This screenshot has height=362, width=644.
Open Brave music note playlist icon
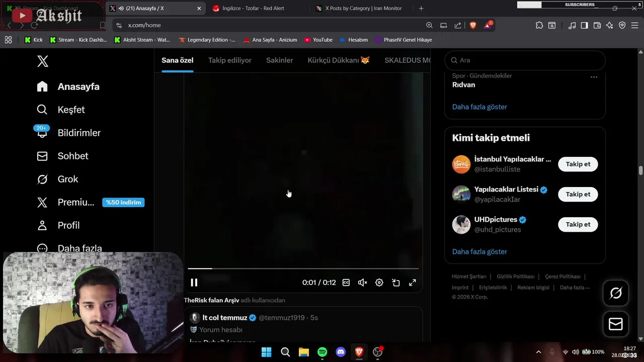point(572,25)
